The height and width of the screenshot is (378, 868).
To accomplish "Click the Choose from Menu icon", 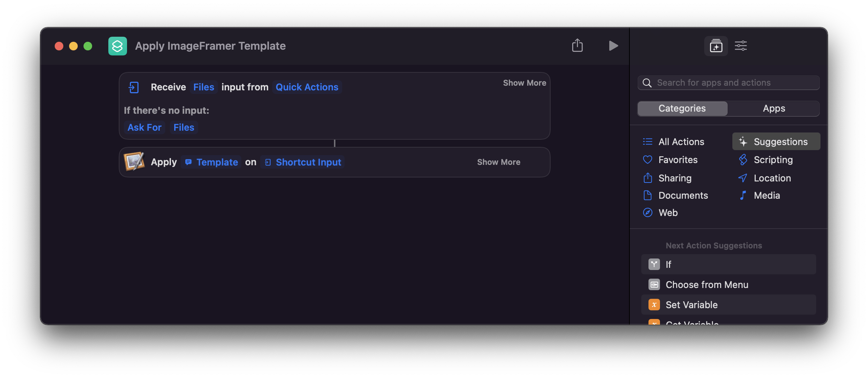I will pos(654,284).
